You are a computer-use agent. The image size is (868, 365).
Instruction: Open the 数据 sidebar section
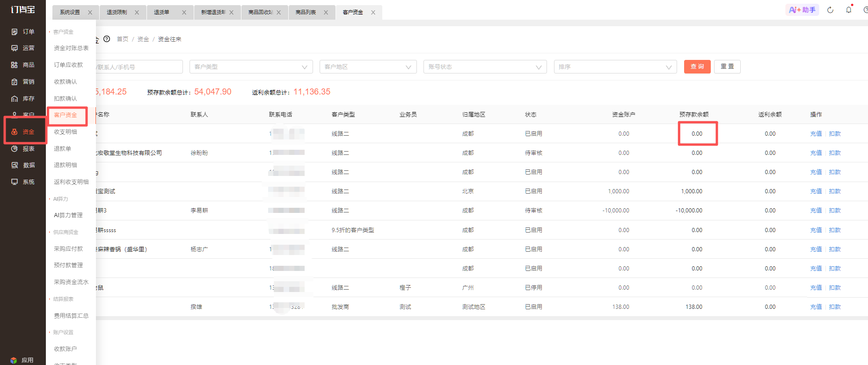tap(23, 165)
